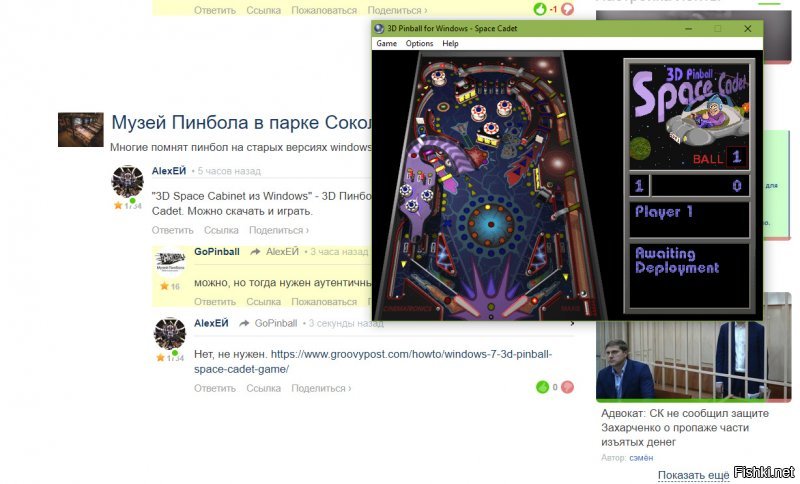Click the 3D Pinball title bar app icon
800x484 pixels.
pos(379,29)
